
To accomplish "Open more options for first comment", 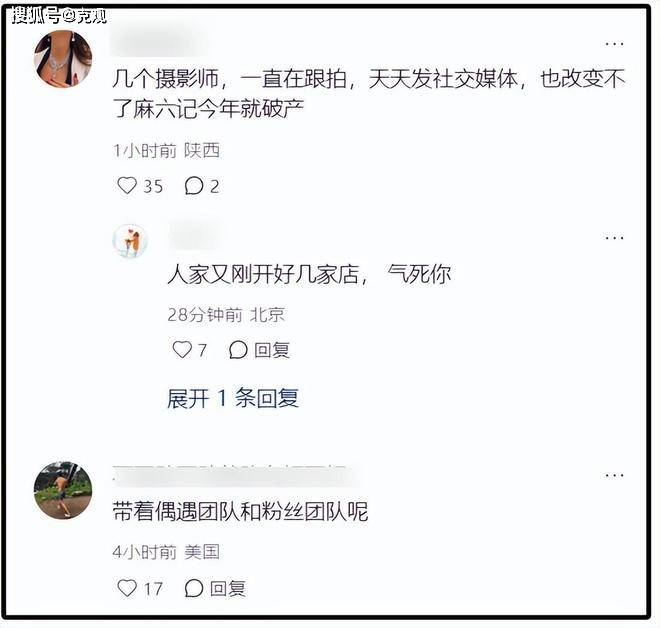I will click(614, 44).
